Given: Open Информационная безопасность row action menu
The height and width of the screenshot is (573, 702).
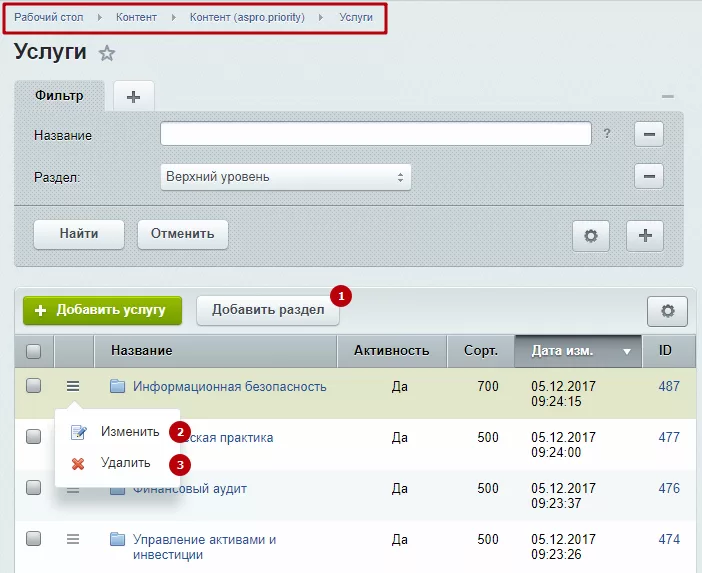Looking at the screenshot, I should tap(73, 386).
